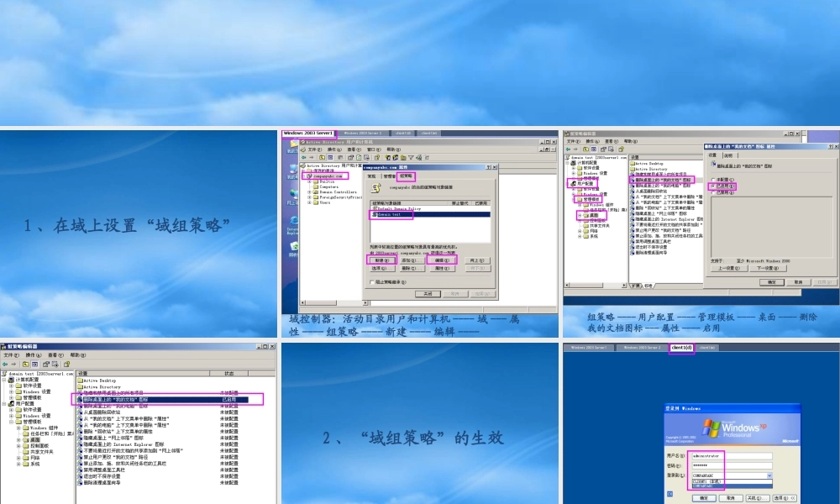Viewport: 840px width, 504px height.
Task: Open 操作 menu in standalone 组策略编辑器
Action: pos(34,355)
